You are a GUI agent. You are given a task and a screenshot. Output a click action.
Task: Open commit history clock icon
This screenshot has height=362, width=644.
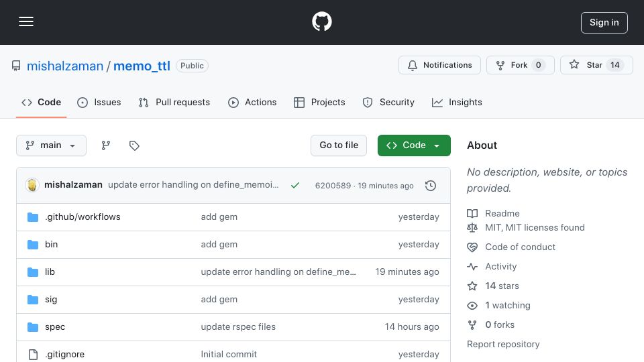point(431,186)
